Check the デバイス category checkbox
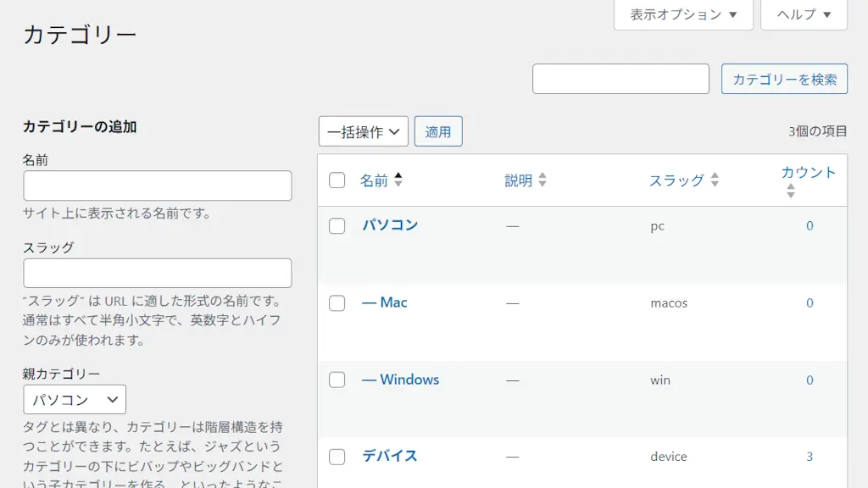Viewport: 868px width, 488px height. [337, 456]
